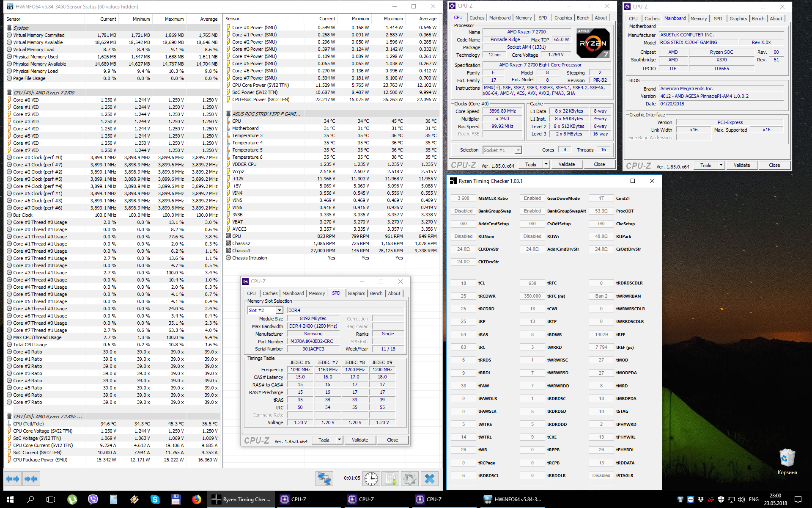The height and width of the screenshot is (508, 812).
Task: Open the Slot #2 memory slot dropdown
Action: [279, 310]
